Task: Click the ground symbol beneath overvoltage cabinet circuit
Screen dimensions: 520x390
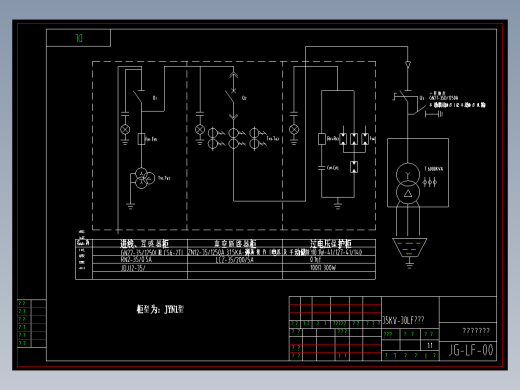Action: coord(338,205)
